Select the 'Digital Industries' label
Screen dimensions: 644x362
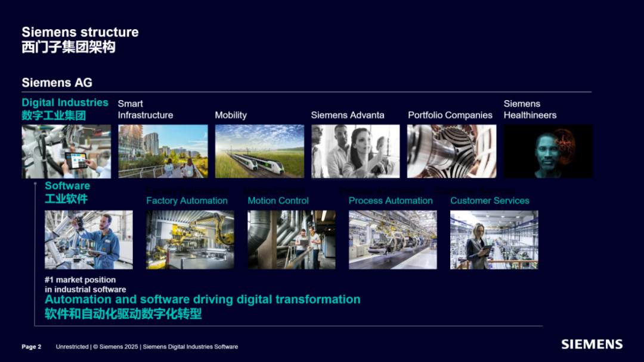pos(65,103)
